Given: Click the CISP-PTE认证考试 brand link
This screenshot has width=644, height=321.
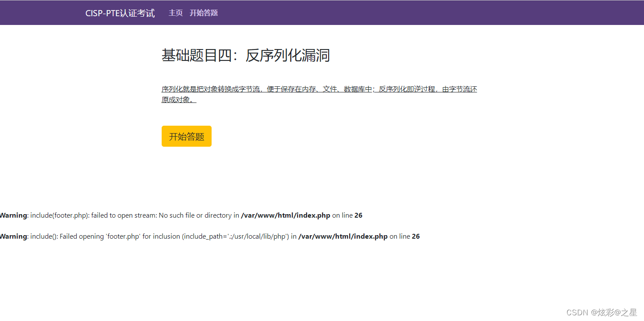Looking at the screenshot, I should coord(120,13).
